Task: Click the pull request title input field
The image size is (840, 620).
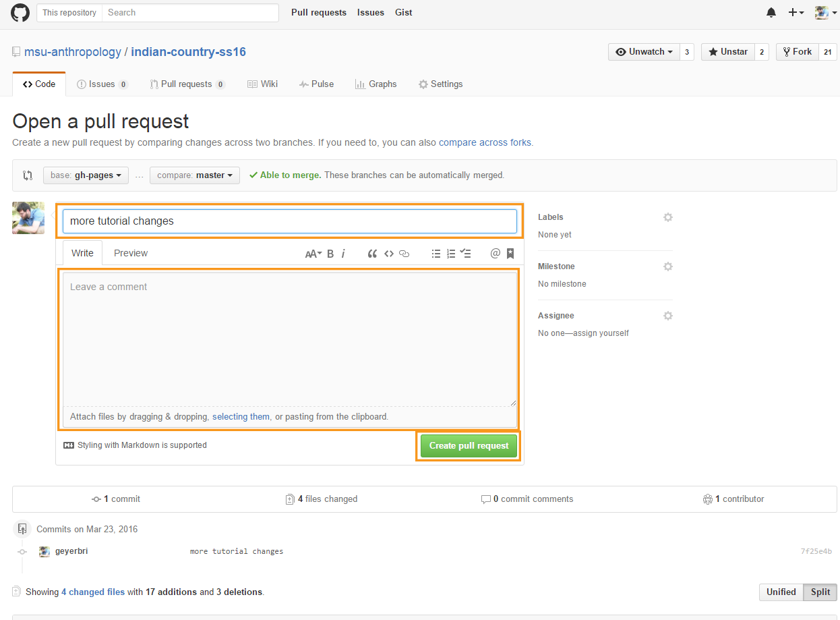Action: click(289, 221)
